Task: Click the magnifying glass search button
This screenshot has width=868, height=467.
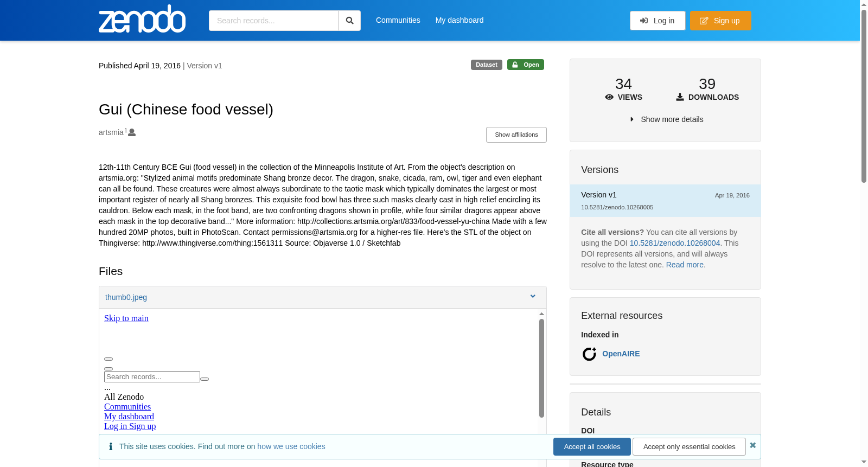Action: 350,21
